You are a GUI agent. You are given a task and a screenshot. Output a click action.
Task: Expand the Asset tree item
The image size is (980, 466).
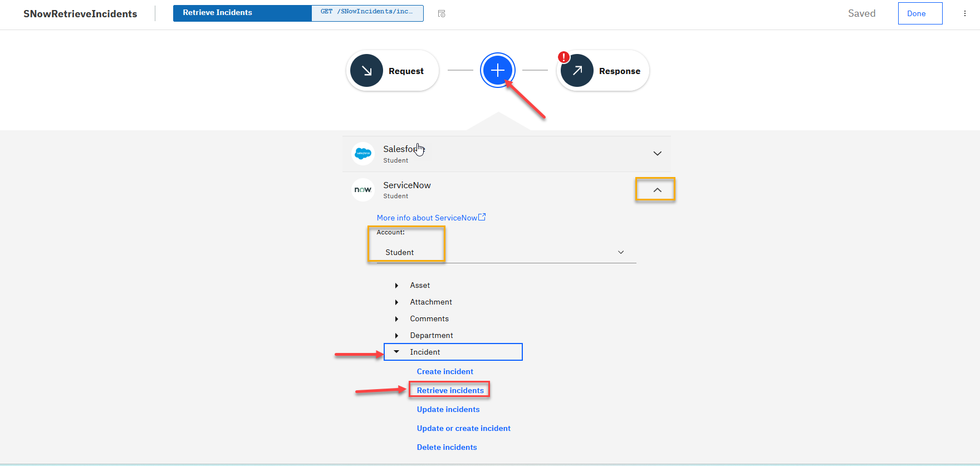pyautogui.click(x=396, y=286)
